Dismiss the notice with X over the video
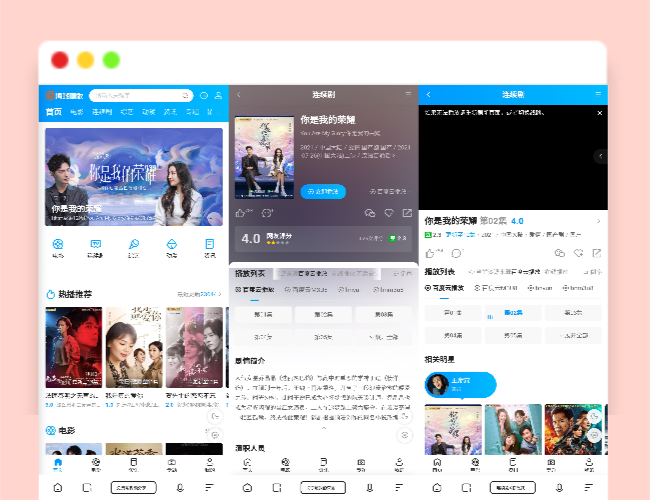This screenshot has width=650, height=500. [x=599, y=113]
